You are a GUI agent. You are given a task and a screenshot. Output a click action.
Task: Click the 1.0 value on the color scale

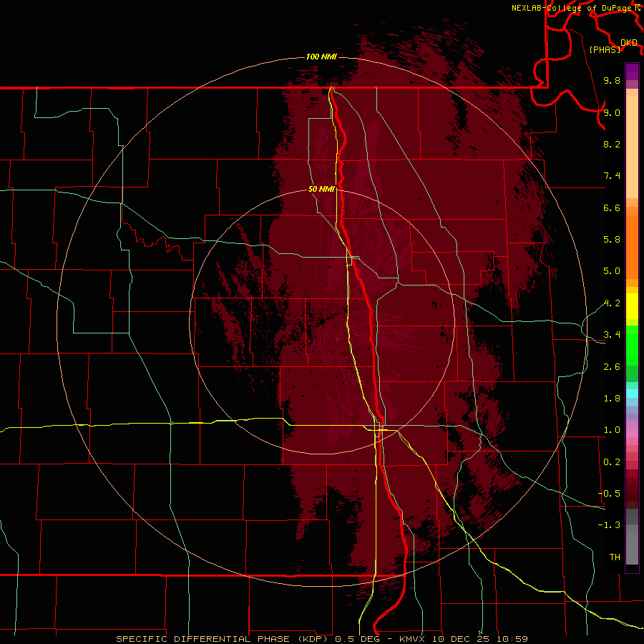pyautogui.click(x=612, y=430)
